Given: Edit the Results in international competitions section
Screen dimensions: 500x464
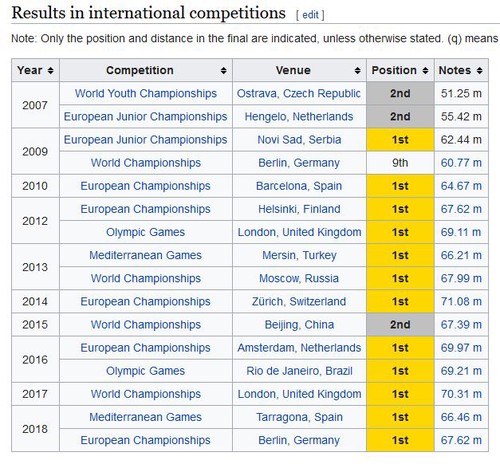Looking at the screenshot, I should (310, 15).
